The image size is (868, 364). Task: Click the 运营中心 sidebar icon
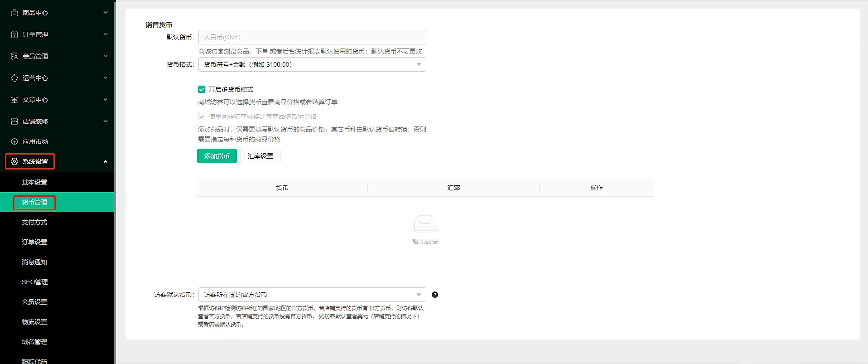tap(14, 78)
